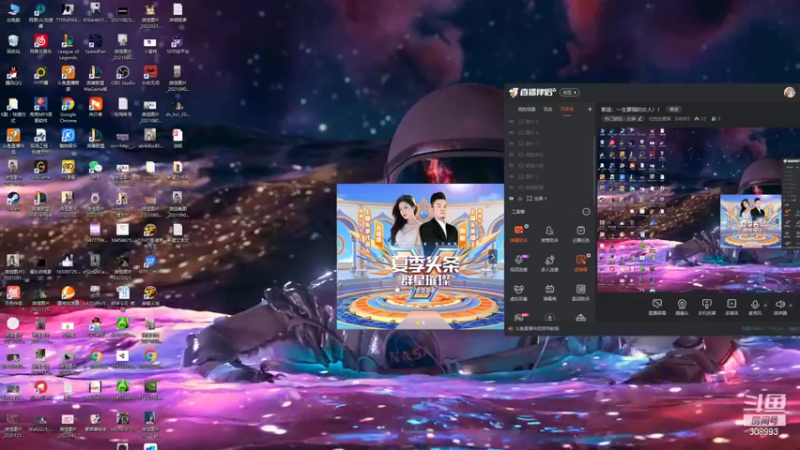Add a webcam source from the bottom bar
The width and height of the screenshot is (800, 450).
(682, 307)
